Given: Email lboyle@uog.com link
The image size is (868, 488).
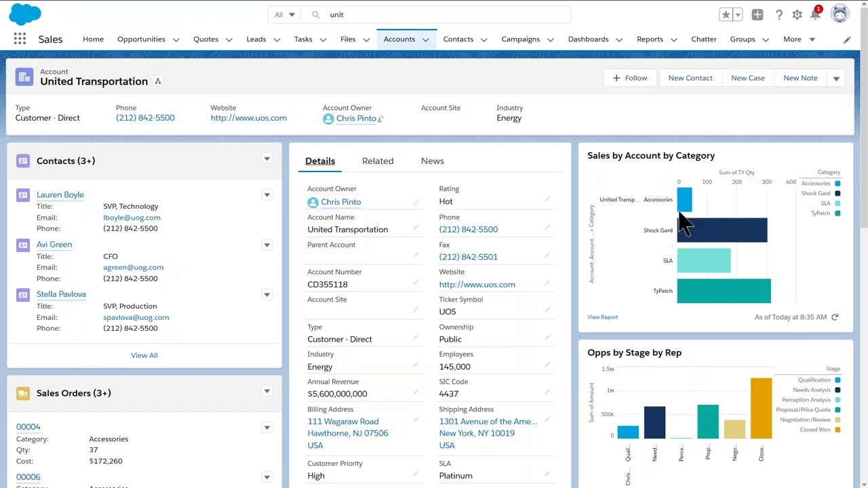Looking at the screenshot, I should click(x=132, y=218).
